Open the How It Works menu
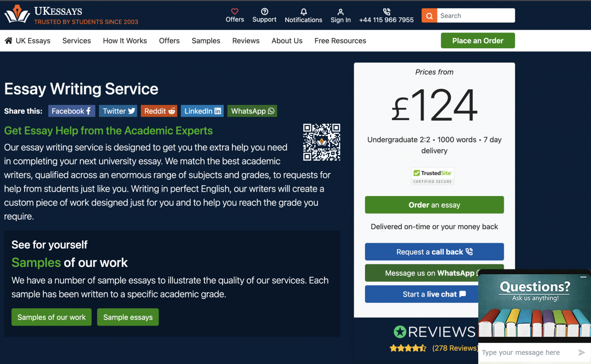The width and height of the screenshot is (591, 364). 125,41
